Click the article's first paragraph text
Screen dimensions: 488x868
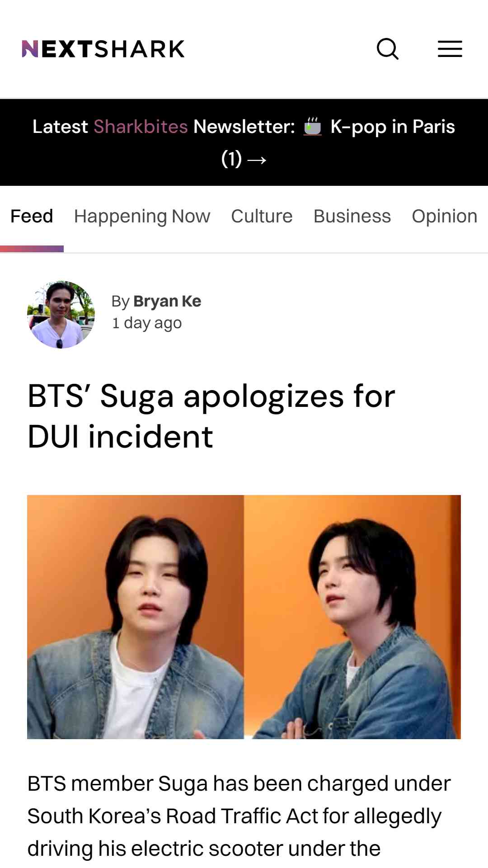tap(239, 816)
